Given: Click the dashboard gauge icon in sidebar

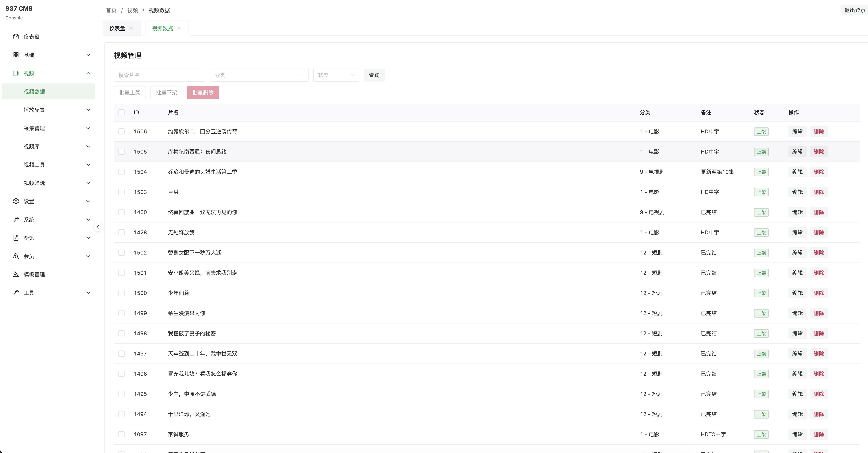Looking at the screenshot, I should pos(16,37).
